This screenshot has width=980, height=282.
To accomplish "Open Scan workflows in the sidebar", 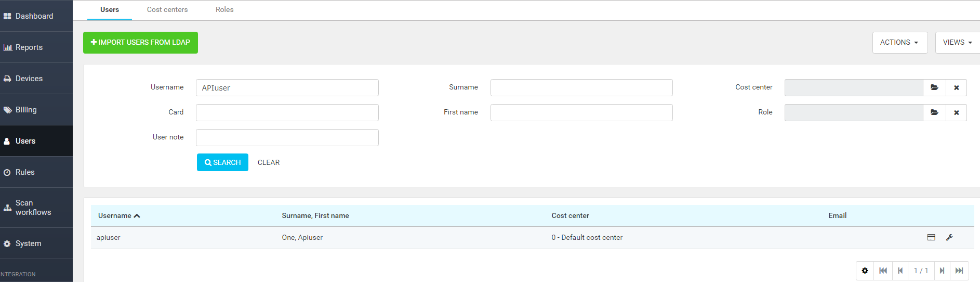I will (x=36, y=208).
